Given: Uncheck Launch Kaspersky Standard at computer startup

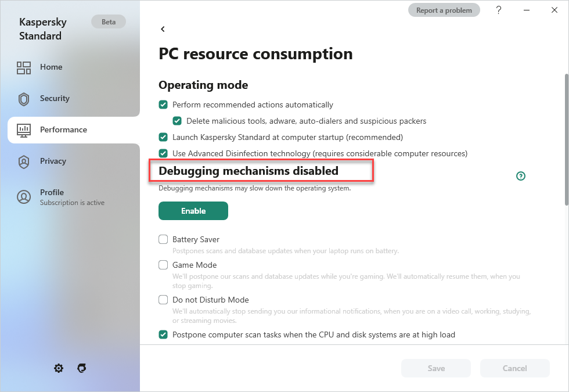Looking at the screenshot, I should pos(163,137).
